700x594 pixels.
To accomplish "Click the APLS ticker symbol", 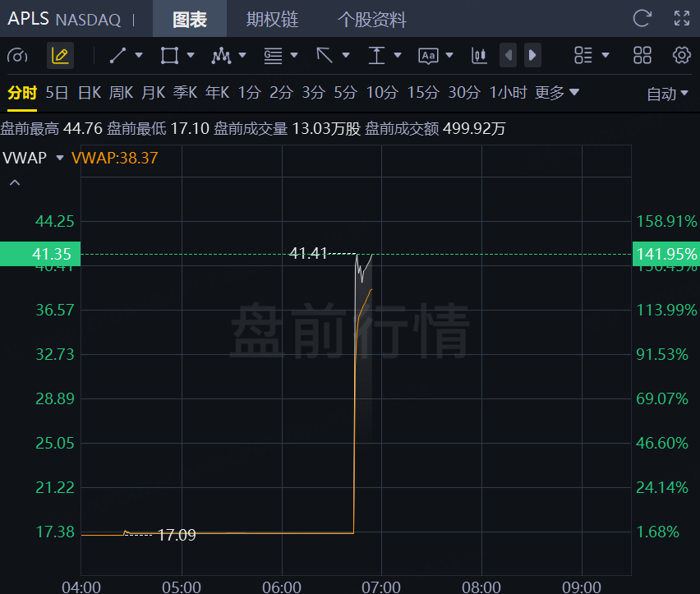I will click(x=28, y=19).
